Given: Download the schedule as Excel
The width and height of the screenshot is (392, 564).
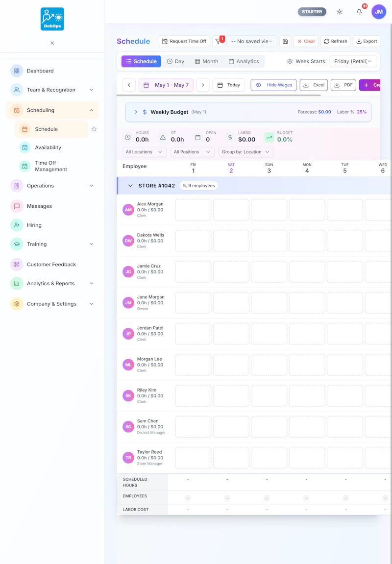Looking at the screenshot, I should (314, 85).
